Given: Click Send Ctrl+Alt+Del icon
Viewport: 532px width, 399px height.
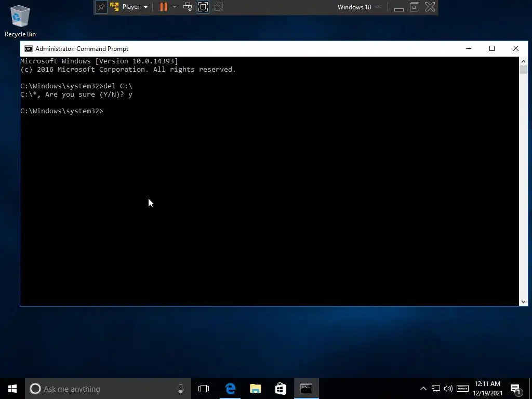Looking at the screenshot, I should (188, 7).
